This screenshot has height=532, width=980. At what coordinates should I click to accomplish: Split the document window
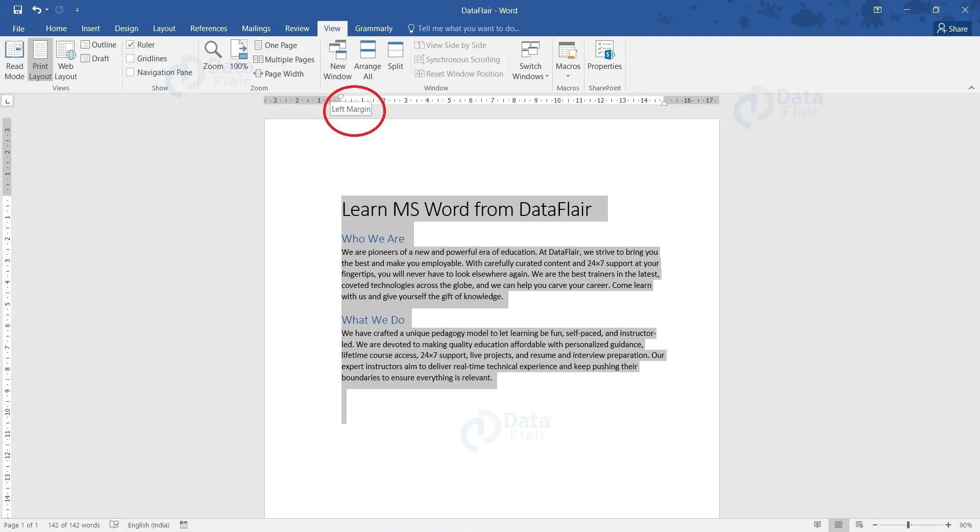395,56
